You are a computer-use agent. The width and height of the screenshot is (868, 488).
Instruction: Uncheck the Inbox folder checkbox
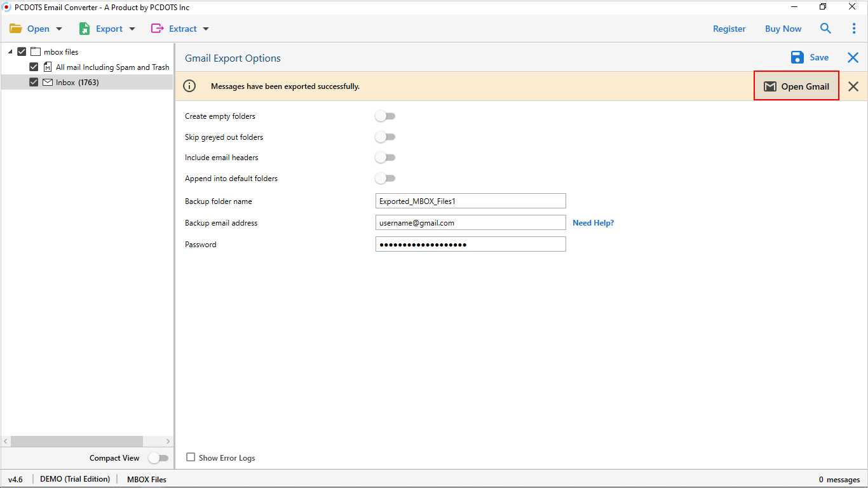point(34,82)
